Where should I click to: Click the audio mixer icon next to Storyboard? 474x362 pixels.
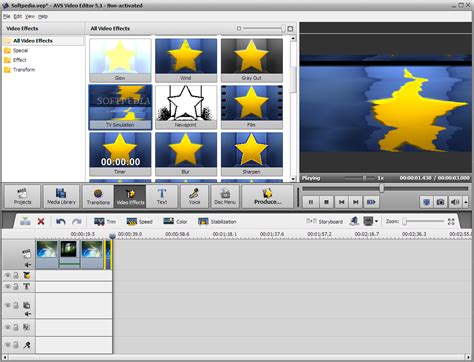click(354, 221)
